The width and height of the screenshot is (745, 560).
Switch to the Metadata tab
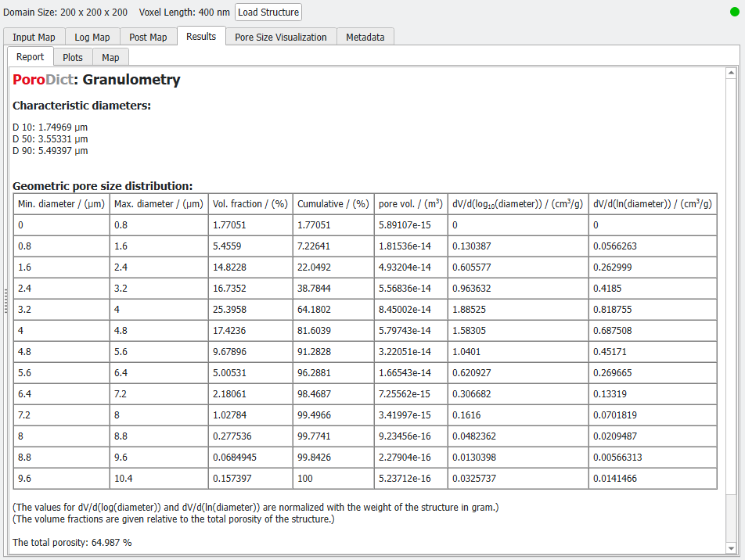click(x=365, y=37)
